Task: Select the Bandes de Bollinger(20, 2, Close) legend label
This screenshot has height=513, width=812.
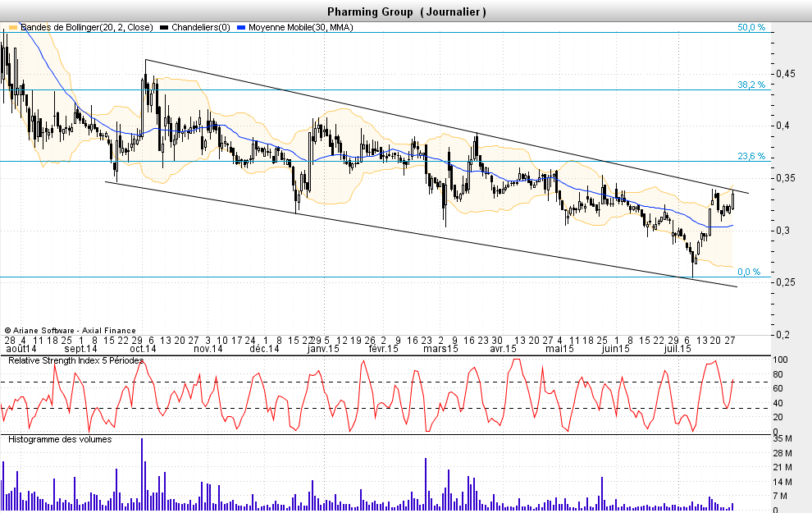Action: click(x=85, y=27)
